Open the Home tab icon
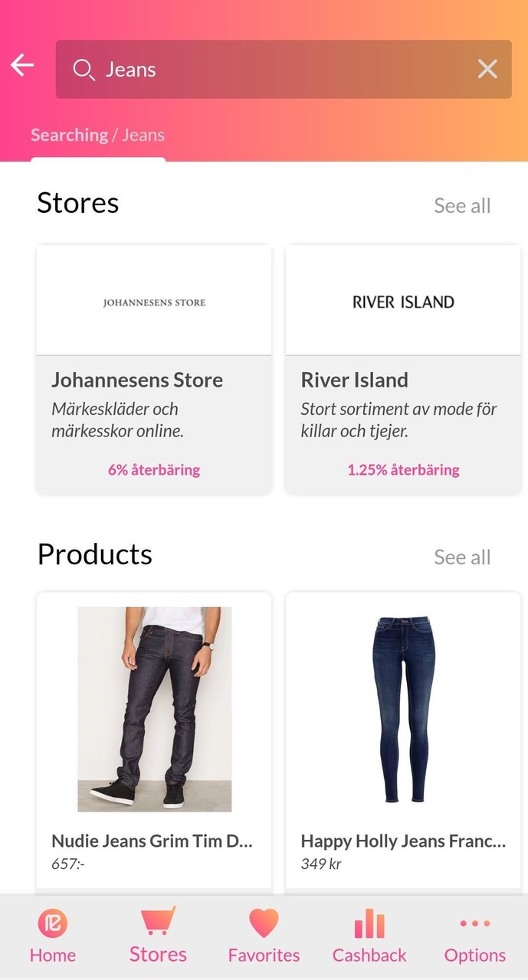Image resolution: width=528 pixels, height=980 pixels. click(x=53, y=923)
